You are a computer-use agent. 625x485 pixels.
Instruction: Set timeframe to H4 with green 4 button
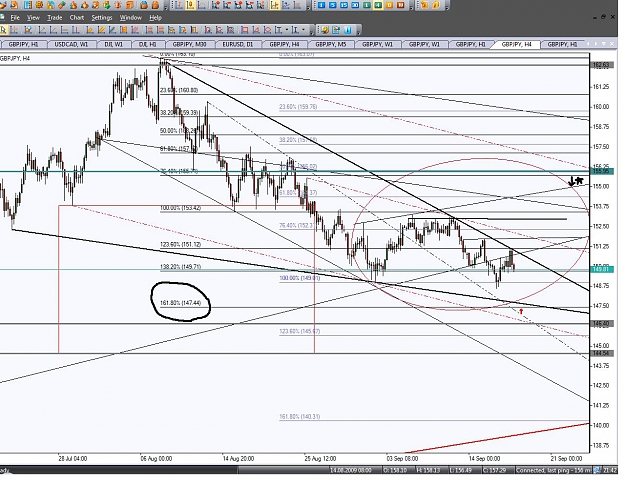378,5
